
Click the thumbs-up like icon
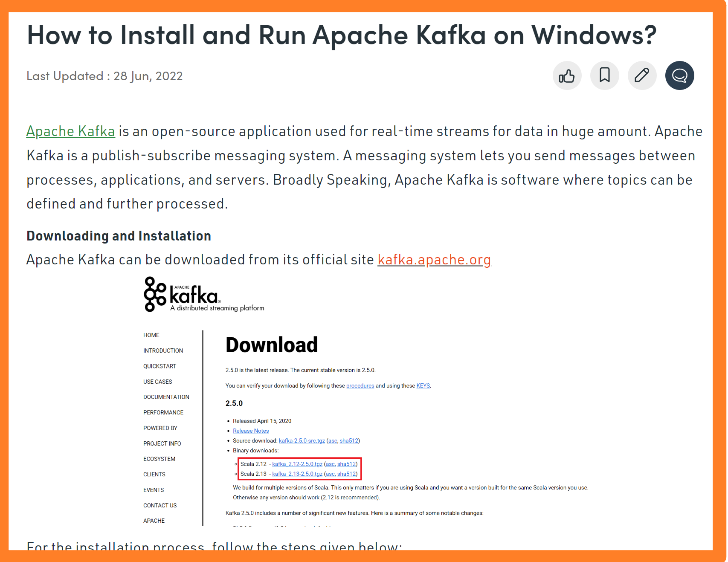567,76
